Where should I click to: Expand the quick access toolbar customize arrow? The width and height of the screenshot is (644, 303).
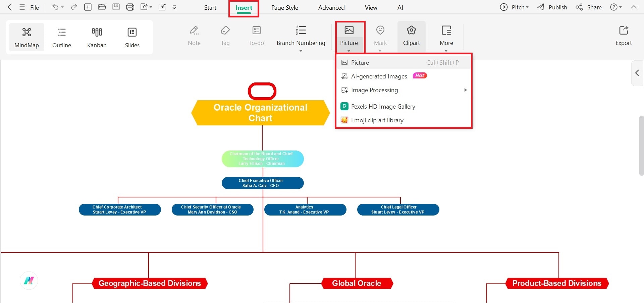(x=174, y=7)
